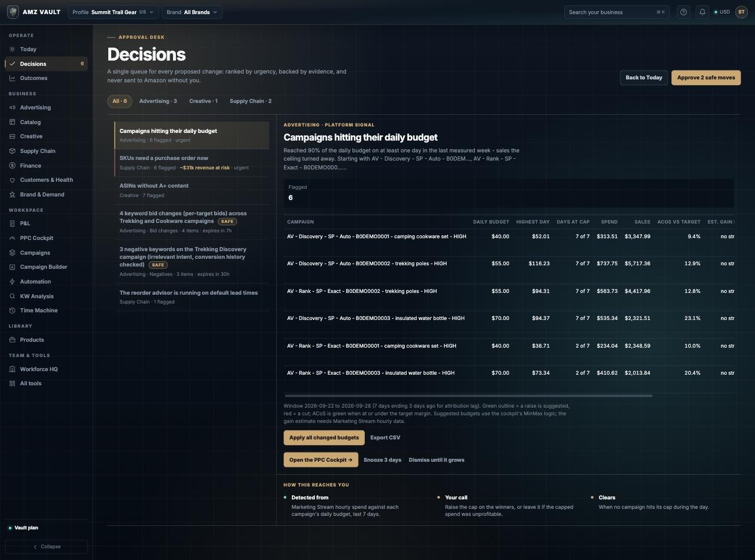755x560 pixels.
Task: Click the Days at Cap column header
Action: [x=573, y=222]
